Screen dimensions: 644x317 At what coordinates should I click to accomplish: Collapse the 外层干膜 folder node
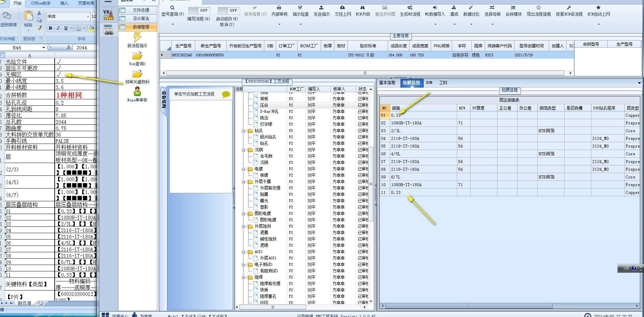click(x=244, y=182)
